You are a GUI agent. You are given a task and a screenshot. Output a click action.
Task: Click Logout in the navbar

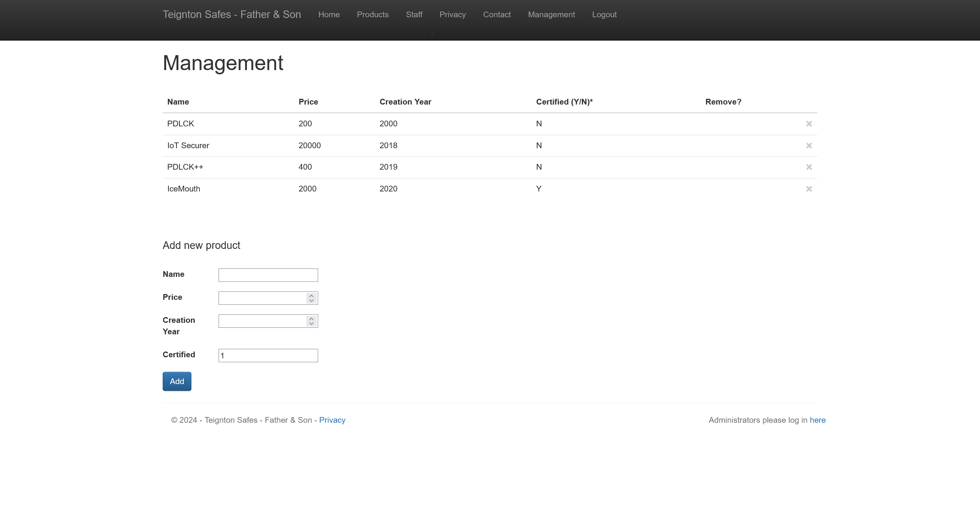click(604, 15)
